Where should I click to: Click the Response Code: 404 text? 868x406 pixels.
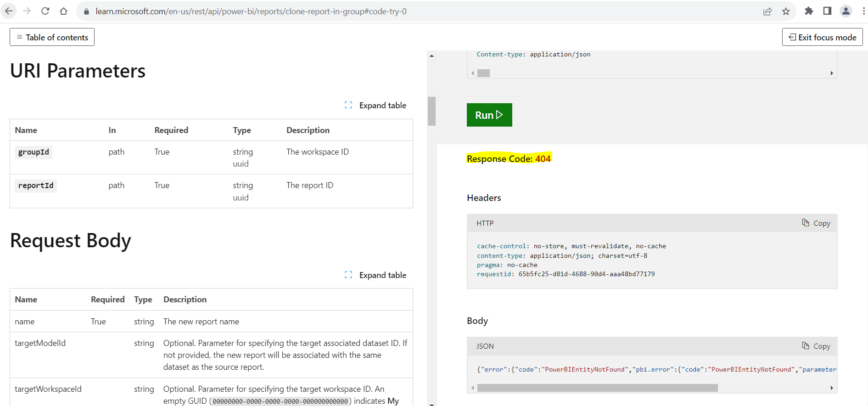click(x=509, y=158)
